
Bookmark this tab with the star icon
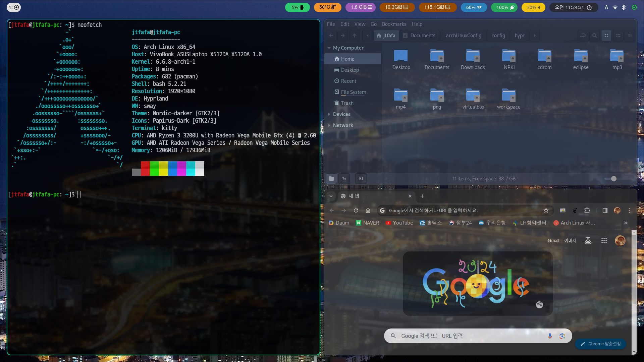click(x=546, y=210)
